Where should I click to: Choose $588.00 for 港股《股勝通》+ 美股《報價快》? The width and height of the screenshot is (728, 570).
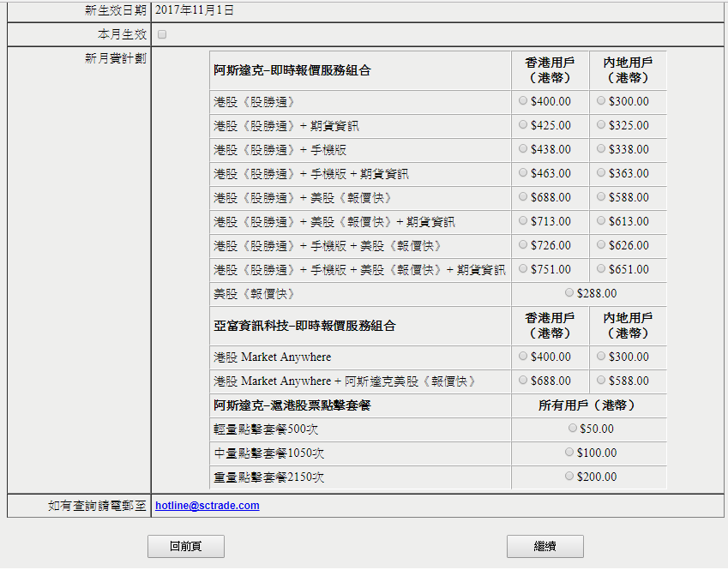click(x=601, y=197)
